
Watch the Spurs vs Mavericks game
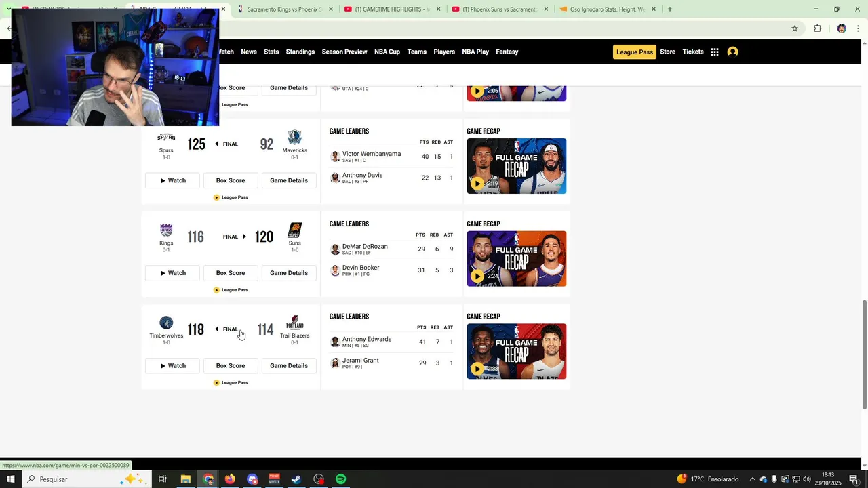[x=172, y=180]
